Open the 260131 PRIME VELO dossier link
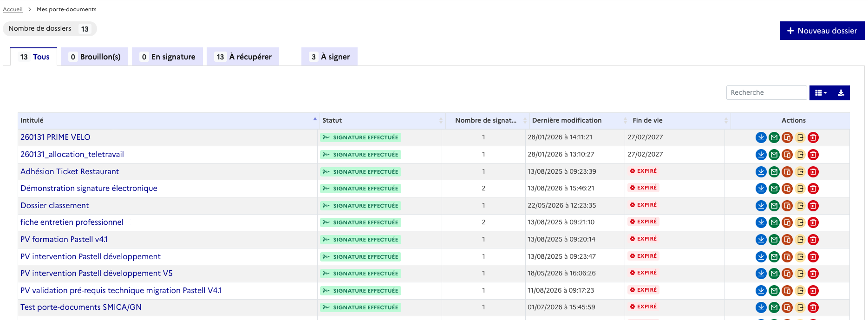 55,137
